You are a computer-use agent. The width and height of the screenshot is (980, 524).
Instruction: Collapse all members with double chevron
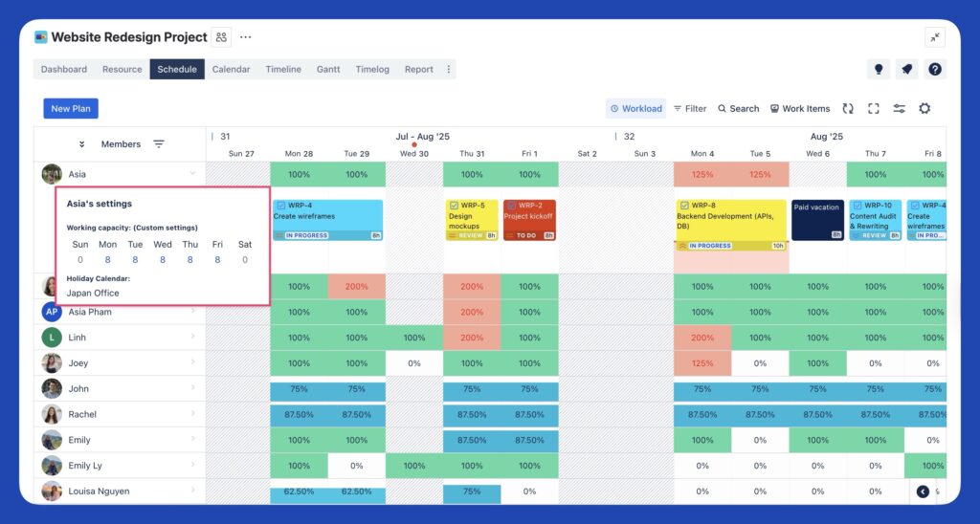81,144
